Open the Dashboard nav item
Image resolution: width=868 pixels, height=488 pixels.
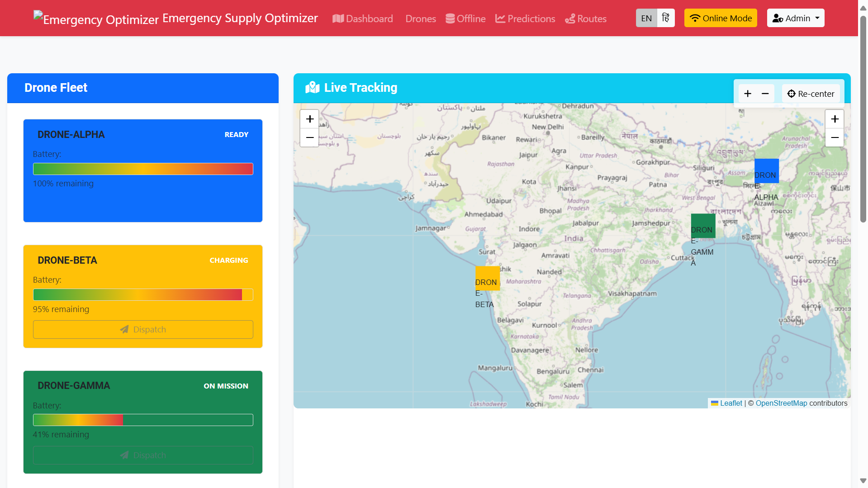363,19
